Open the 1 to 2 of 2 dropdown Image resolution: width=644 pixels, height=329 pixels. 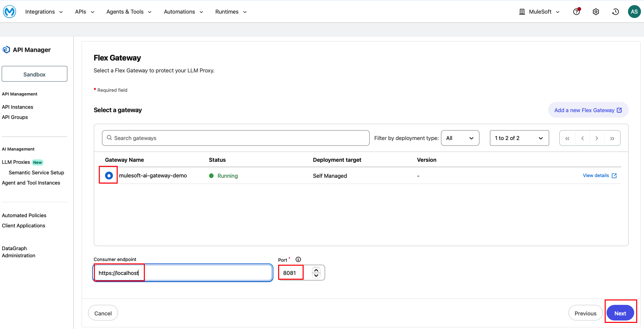(519, 138)
